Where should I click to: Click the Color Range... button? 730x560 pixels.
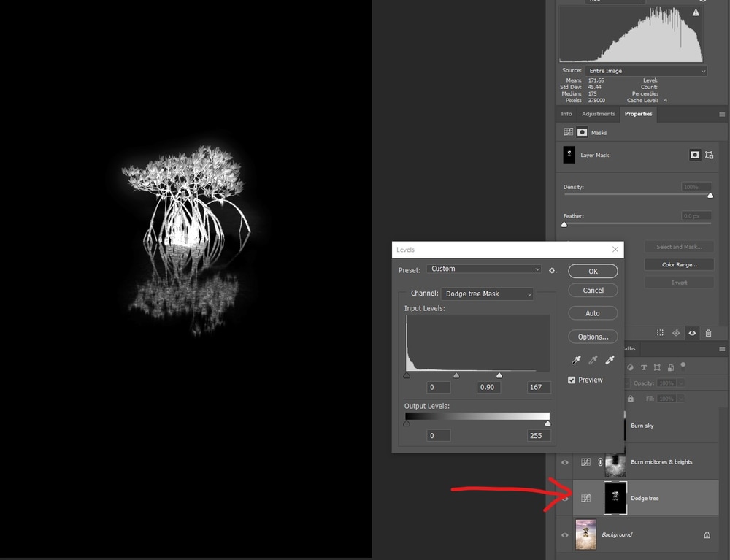pos(679,264)
